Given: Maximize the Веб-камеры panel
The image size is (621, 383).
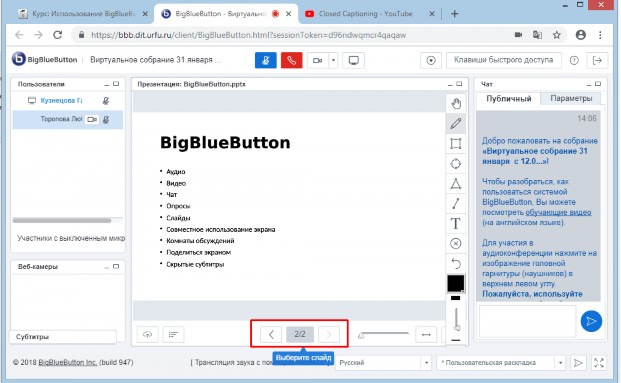Looking at the screenshot, I should (x=116, y=267).
